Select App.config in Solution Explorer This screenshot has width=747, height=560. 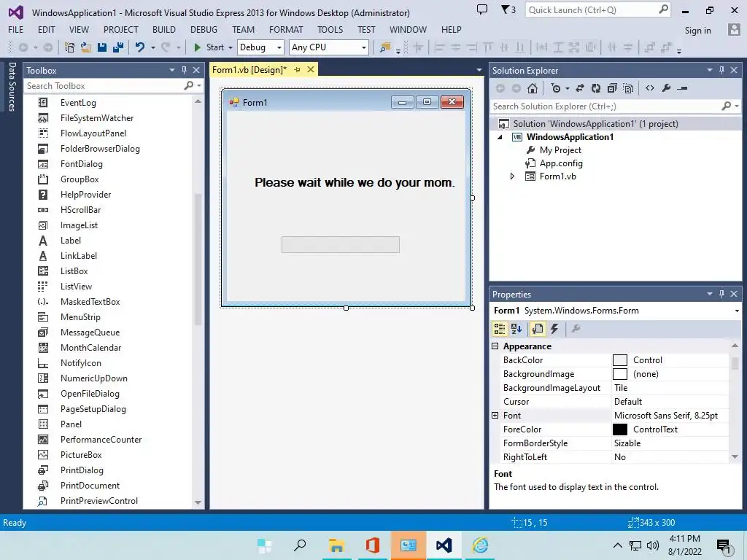click(x=561, y=163)
